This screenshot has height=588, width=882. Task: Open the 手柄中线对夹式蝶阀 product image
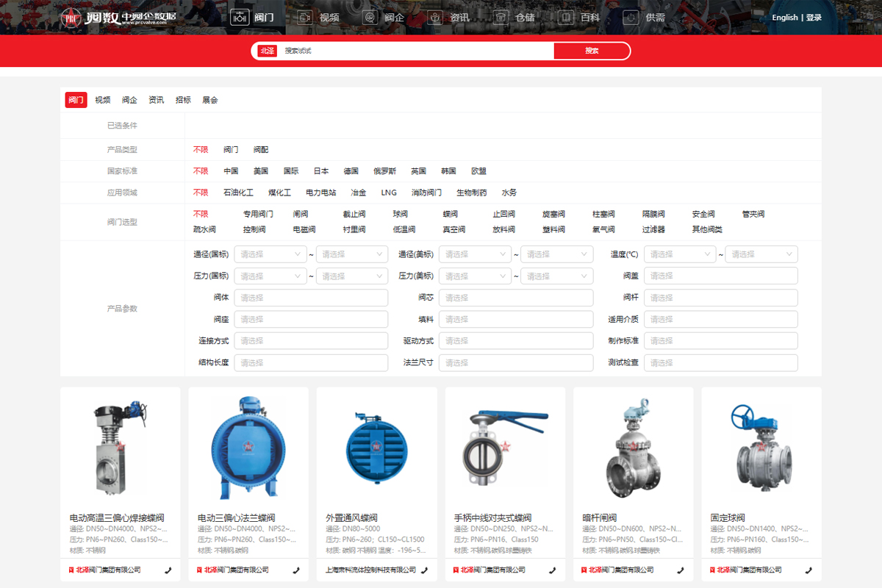point(505,448)
